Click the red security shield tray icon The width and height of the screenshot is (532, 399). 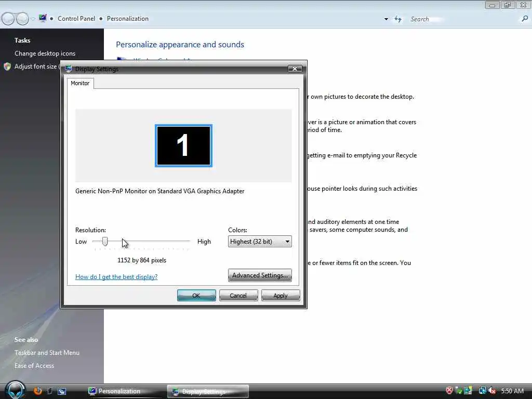(449, 391)
